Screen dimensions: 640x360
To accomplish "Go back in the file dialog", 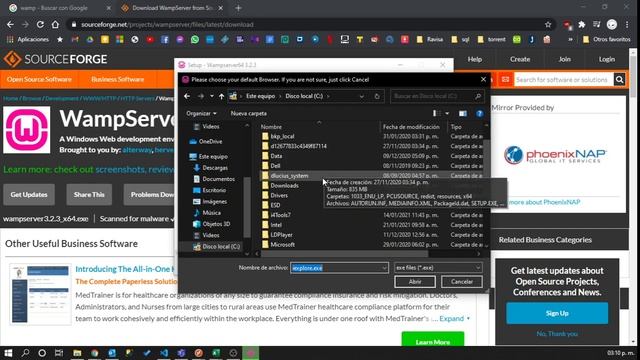I will pyautogui.click(x=187, y=96).
